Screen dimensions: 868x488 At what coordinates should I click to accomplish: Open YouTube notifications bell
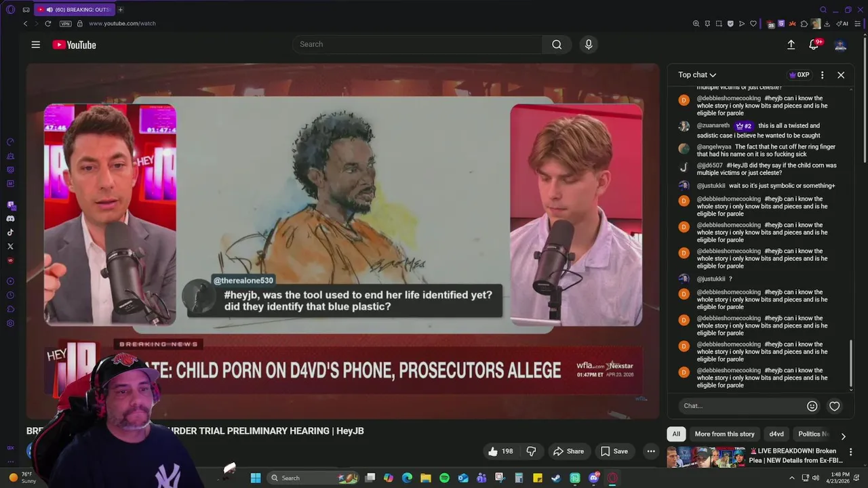[x=814, y=45]
